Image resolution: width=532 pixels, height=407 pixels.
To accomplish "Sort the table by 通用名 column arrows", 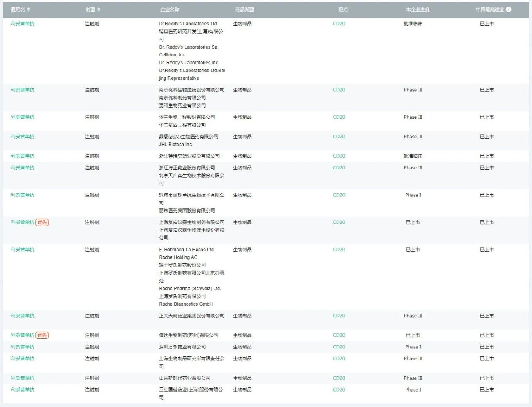I will pyautogui.click(x=28, y=10).
